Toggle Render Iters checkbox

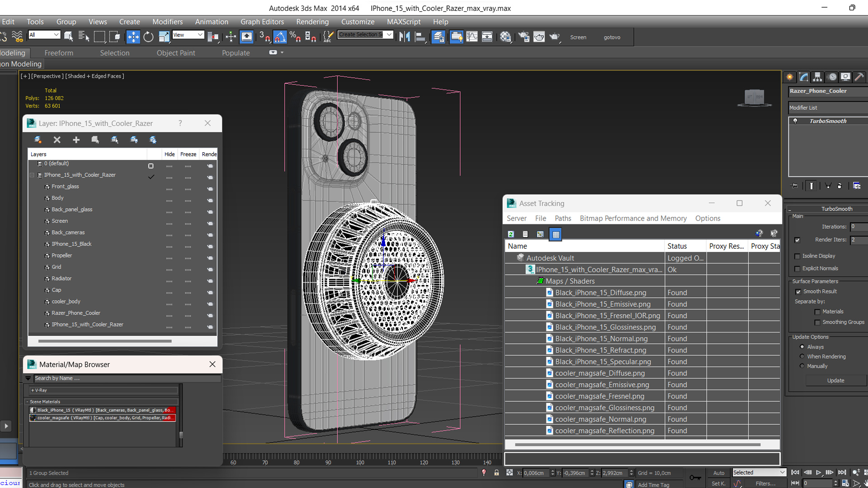click(x=797, y=240)
